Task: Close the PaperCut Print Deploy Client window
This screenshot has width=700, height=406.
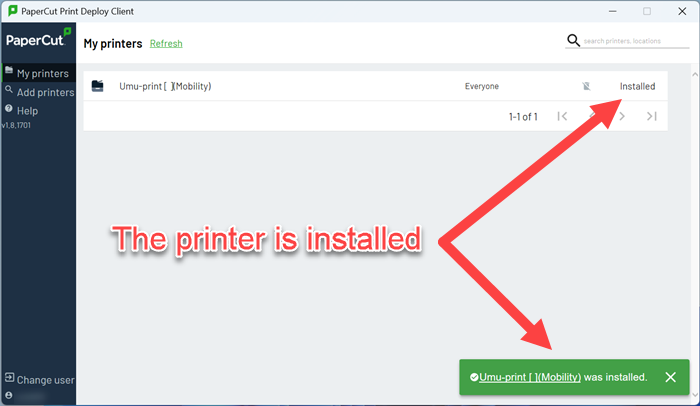Action: pos(682,11)
